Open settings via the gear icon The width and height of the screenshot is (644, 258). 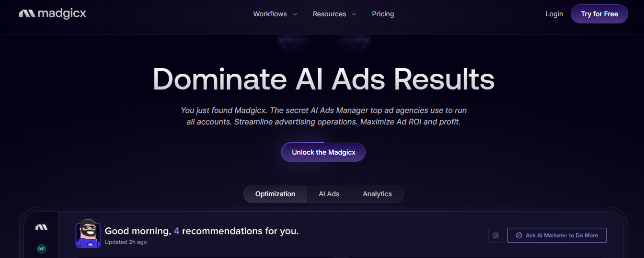pyautogui.click(x=495, y=236)
